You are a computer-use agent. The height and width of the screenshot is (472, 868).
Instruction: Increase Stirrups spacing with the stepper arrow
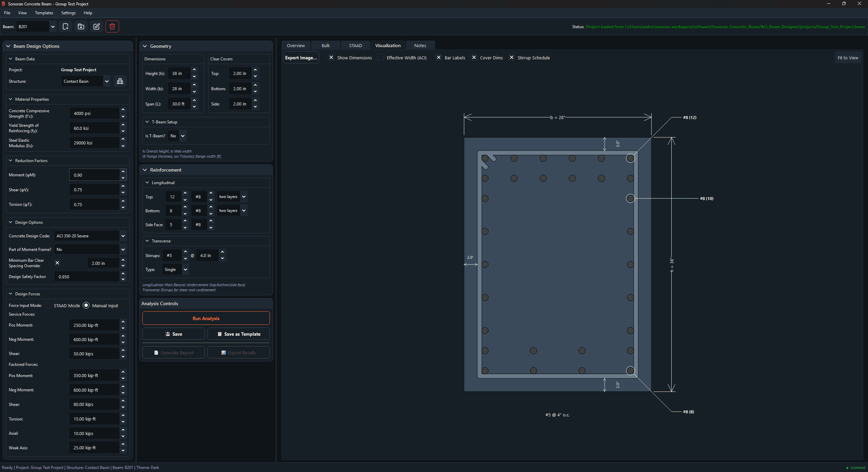click(222, 252)
